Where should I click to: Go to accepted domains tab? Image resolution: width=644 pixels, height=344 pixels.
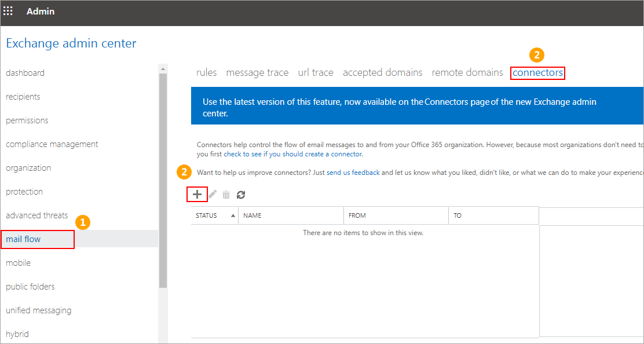[382, 72]
